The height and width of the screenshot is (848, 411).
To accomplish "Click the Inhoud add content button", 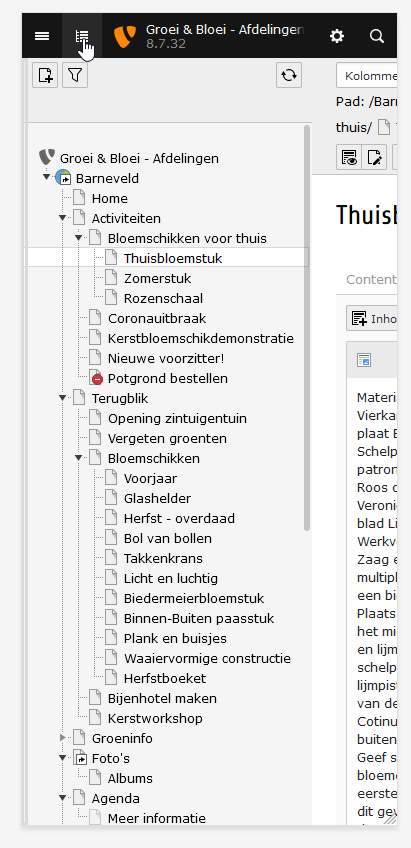I will pos(372,319).
